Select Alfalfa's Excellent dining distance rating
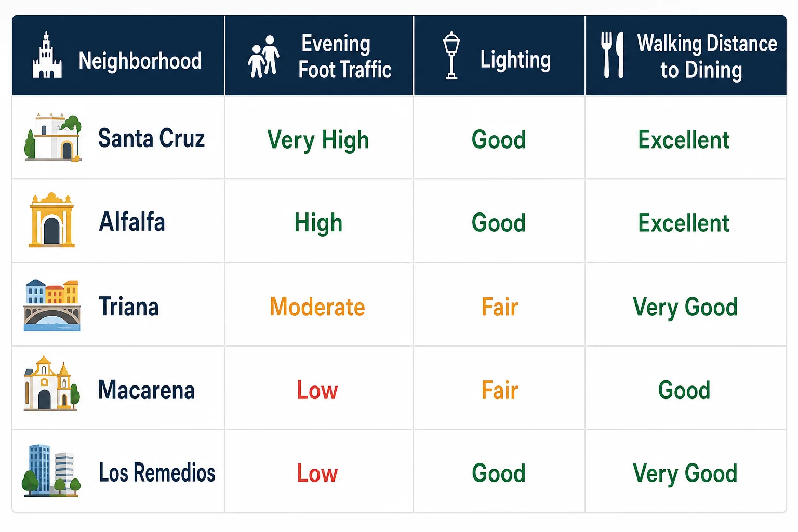 click(x=684, y=223)
